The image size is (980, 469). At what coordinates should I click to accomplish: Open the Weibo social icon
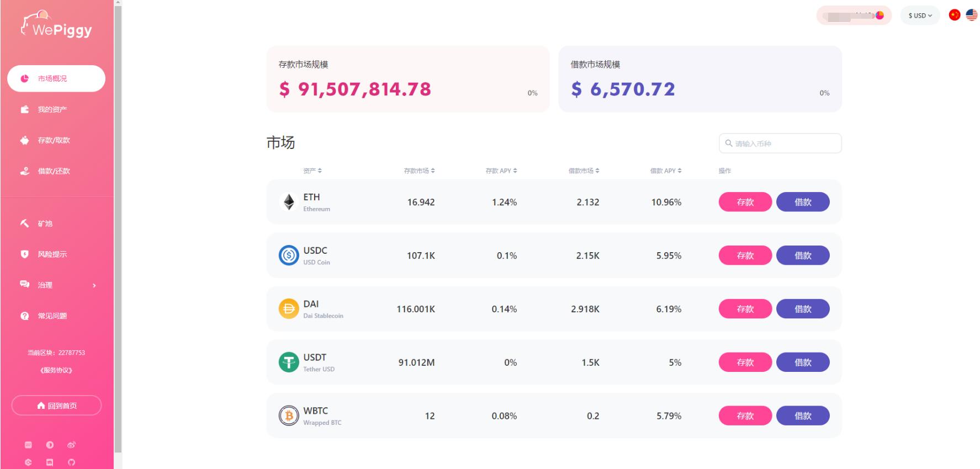(71, 445)
